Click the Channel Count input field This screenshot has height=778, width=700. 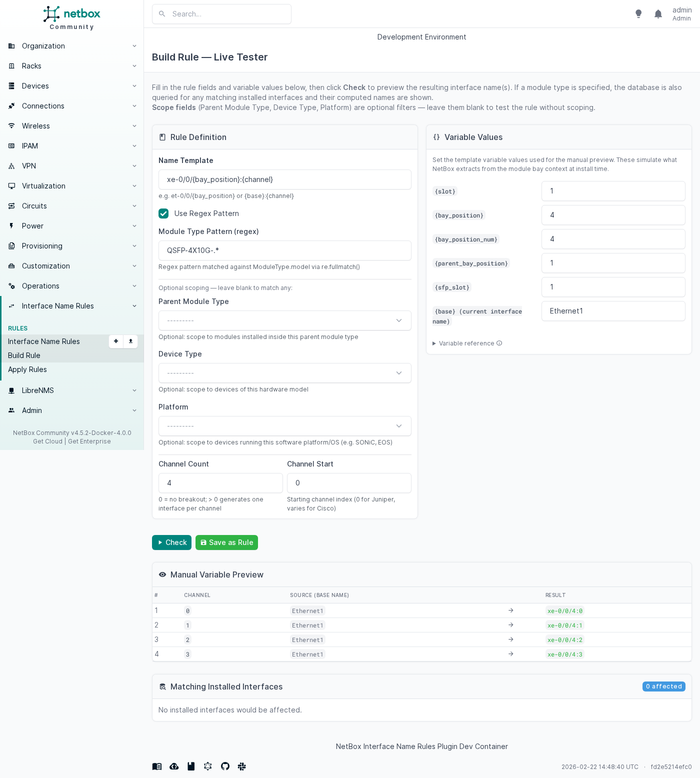point(220,483)
